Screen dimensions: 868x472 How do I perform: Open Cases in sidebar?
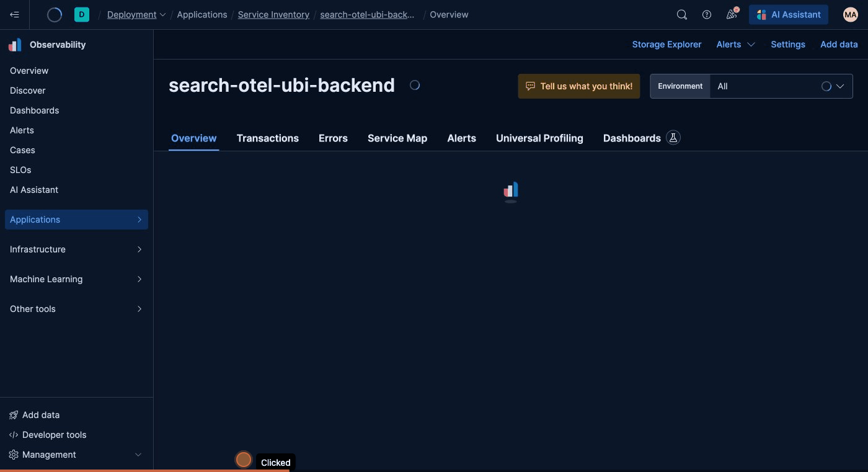(x=22, y=150)
